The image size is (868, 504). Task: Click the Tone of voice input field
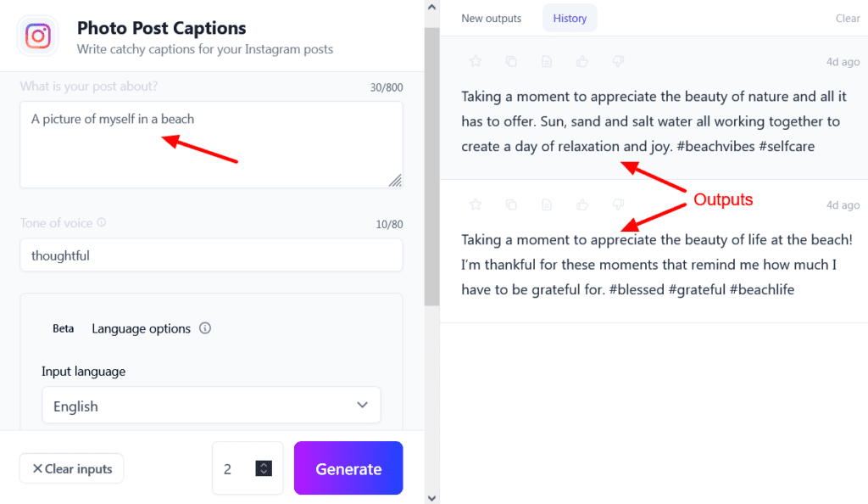point(211,255)
